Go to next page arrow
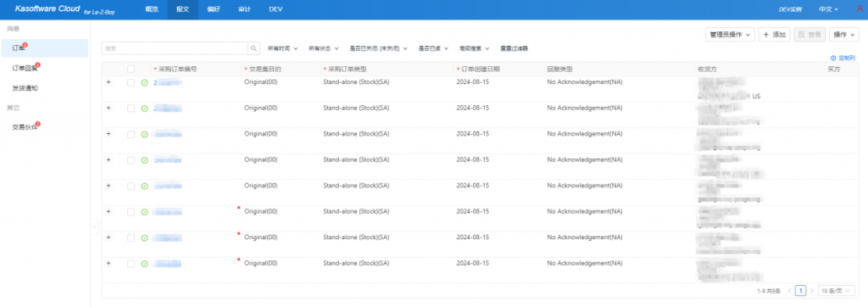Image resolution: width=868 pixels, height=307 pixels. click(811, 290)
